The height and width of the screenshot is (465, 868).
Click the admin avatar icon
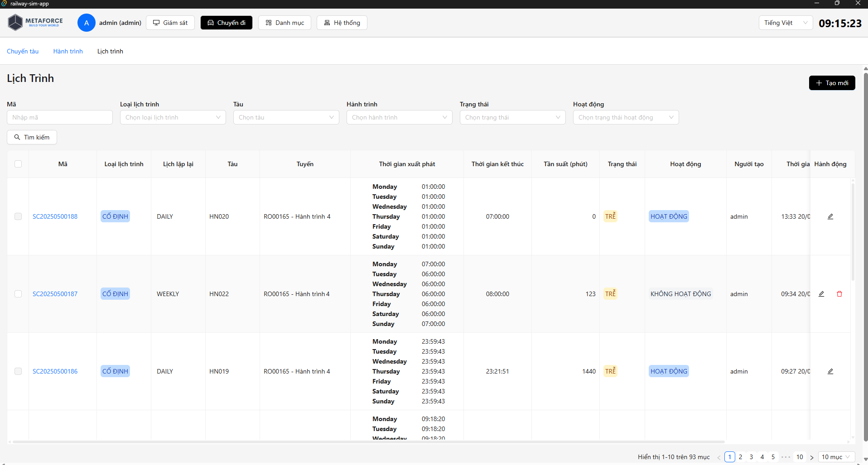[86, 23]
